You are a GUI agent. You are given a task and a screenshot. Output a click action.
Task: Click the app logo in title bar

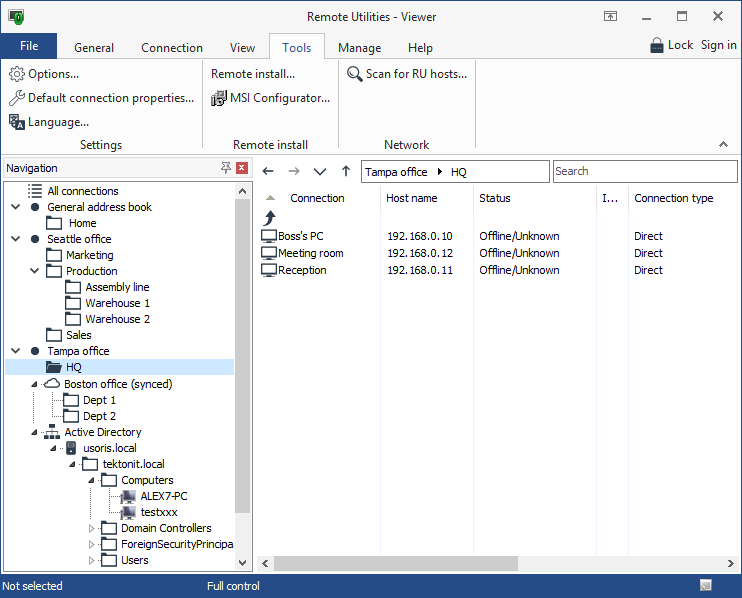pos(17,17)
